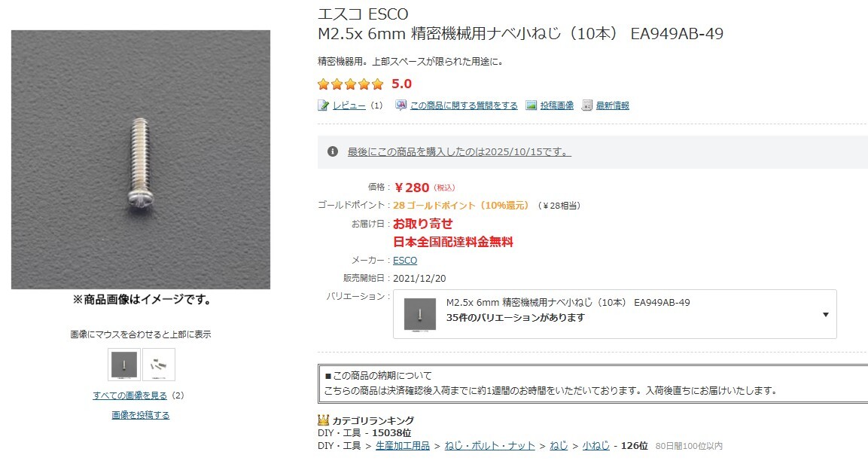Click the image icon next to 投稿画像

click(x=531, y=105)
